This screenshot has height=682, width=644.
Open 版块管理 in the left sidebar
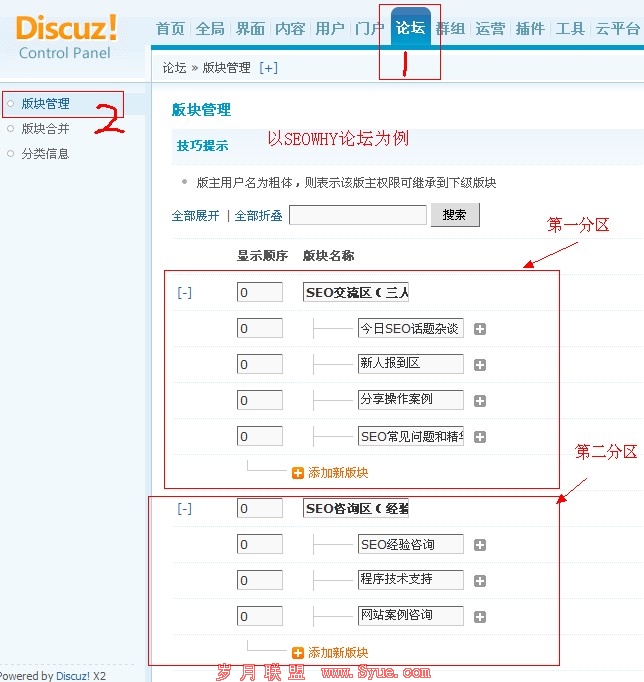[x=46, y=103]
